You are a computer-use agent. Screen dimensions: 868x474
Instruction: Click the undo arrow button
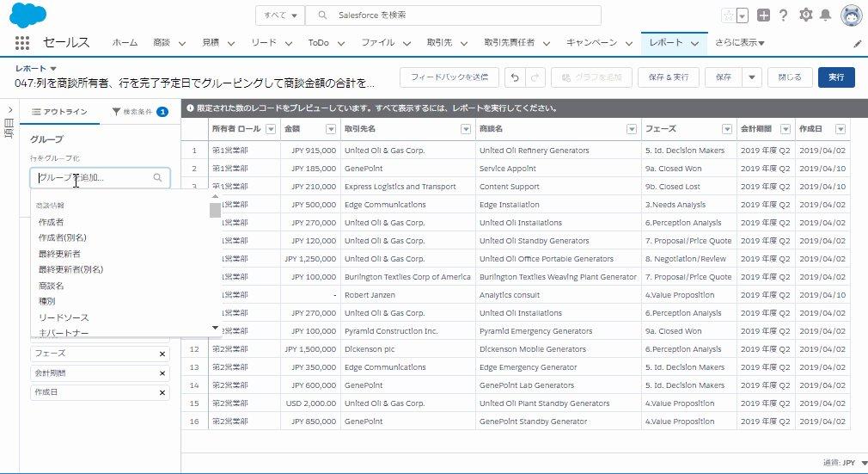(x=515, y=77)
